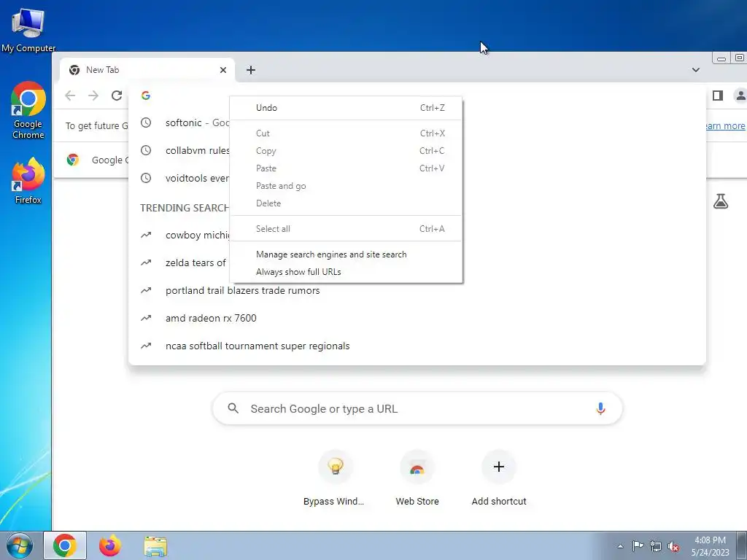This screenshot has height=560, width=747.
Task: Select Delete in the context menu
Action: (x=346, y=203)
